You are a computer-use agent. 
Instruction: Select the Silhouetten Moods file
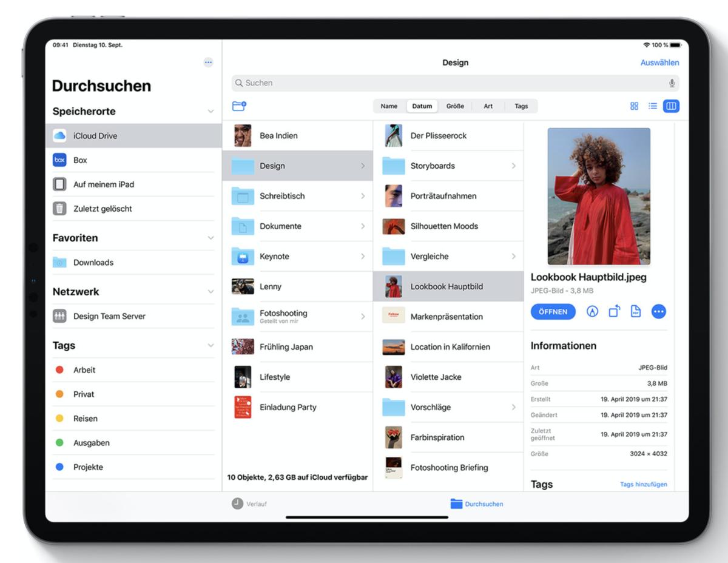448,226
